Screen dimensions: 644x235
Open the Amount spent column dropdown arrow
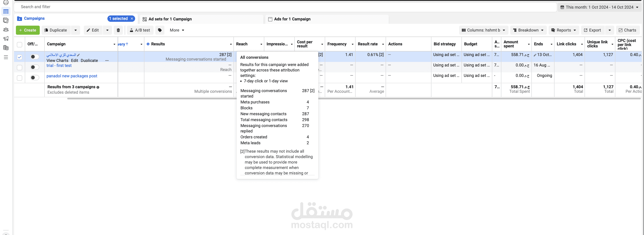529,44
